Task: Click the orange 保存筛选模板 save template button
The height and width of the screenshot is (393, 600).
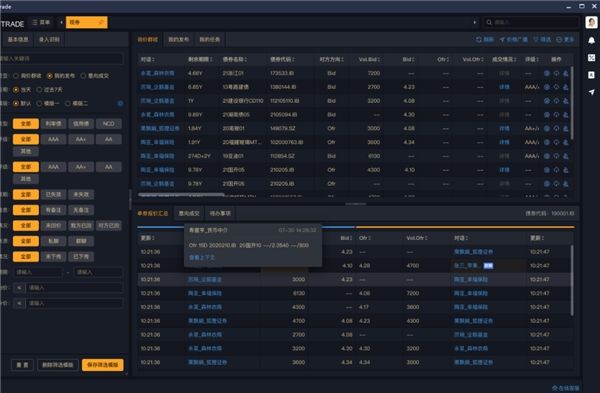Action: point(103,365)
